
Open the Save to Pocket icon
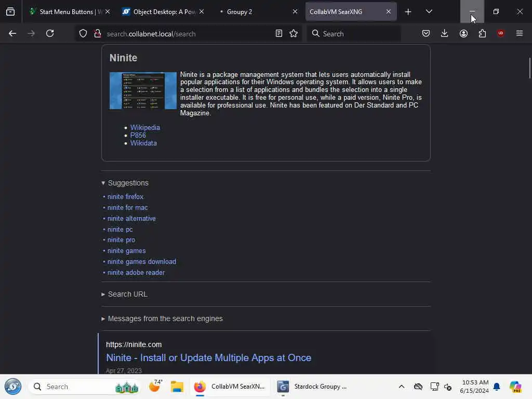tap(426, 34)
